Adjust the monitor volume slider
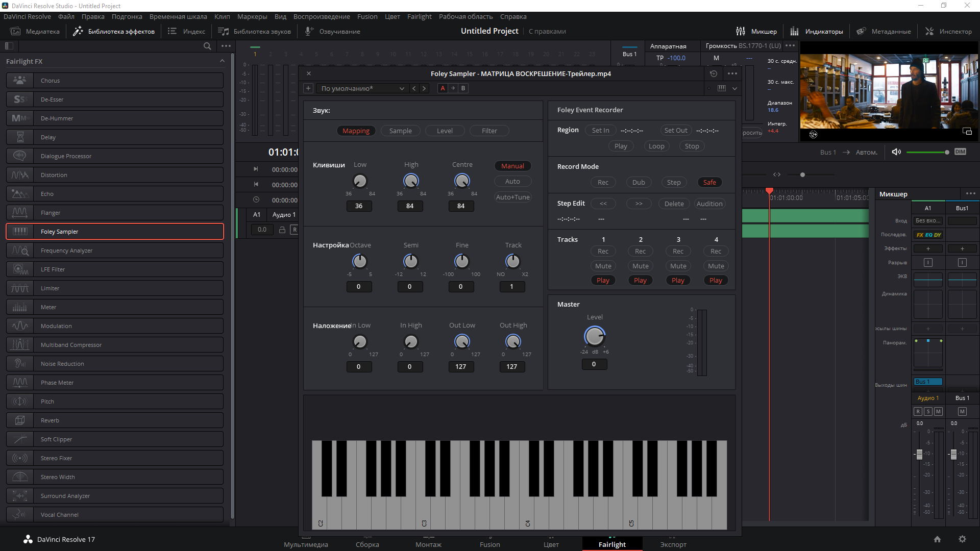The height and width of the screenshot is (551, 980). pyautogui.click(x=947, y=152)
